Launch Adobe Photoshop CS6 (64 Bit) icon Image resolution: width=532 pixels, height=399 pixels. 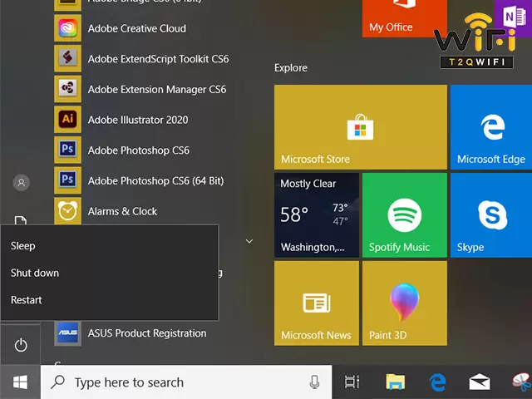click(67, 180)
